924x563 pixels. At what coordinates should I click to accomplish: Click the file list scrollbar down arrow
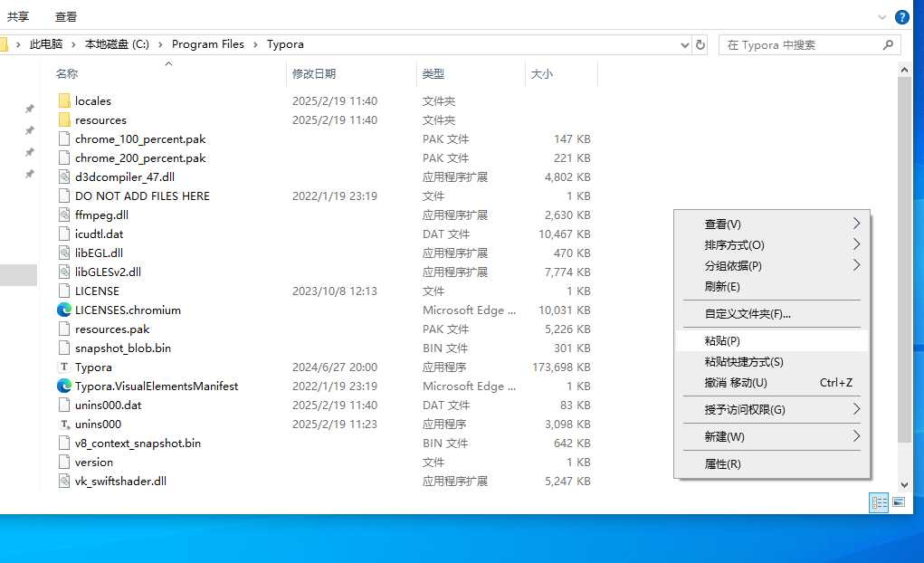point(905,485)
